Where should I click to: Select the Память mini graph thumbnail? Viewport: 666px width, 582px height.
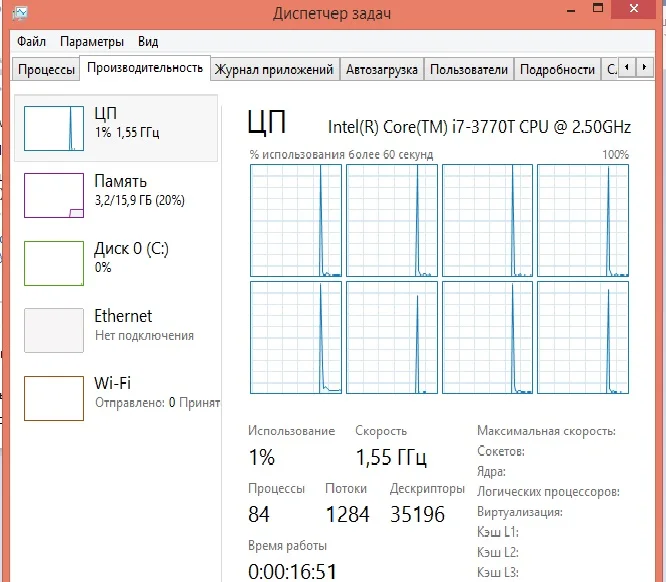54,195
